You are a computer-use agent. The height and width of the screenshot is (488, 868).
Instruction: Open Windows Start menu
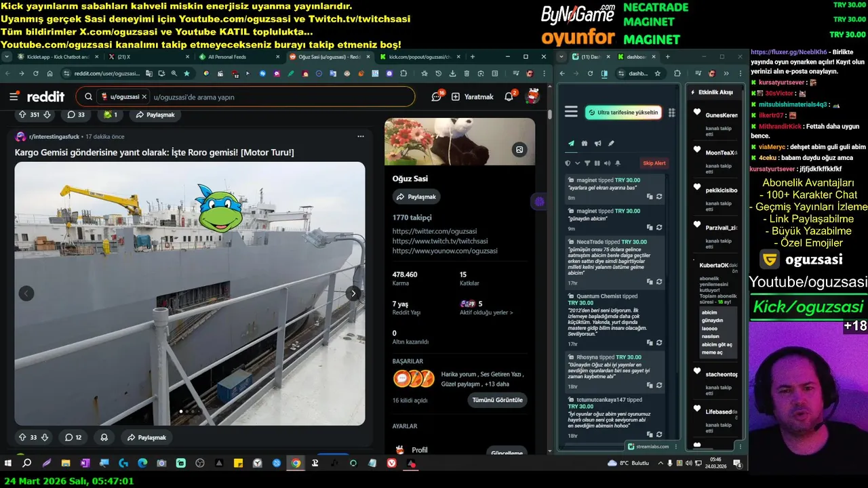tap(8, 463)
